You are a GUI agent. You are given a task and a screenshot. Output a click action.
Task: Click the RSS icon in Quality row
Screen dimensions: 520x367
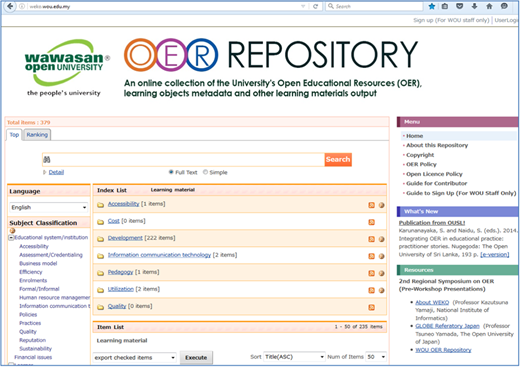pyautogui.click(x=371, y=307)
